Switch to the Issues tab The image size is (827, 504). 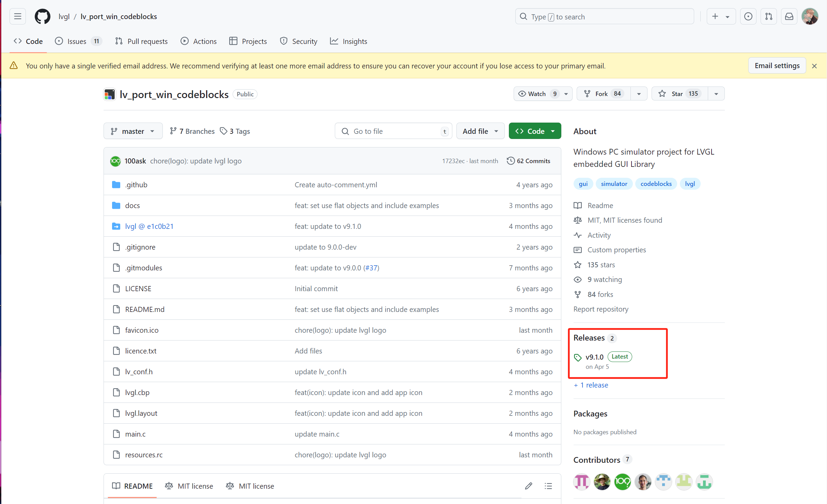click(x=78, y=41)
